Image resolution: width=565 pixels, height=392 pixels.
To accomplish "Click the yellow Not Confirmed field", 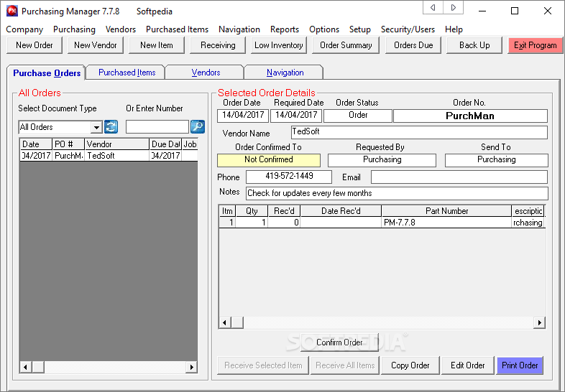I will 268,160.
